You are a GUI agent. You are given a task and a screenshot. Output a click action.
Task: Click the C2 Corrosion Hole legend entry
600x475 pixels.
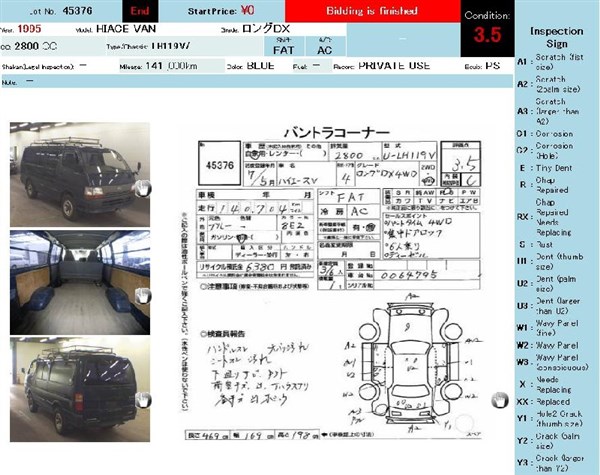tap(545, 150)
